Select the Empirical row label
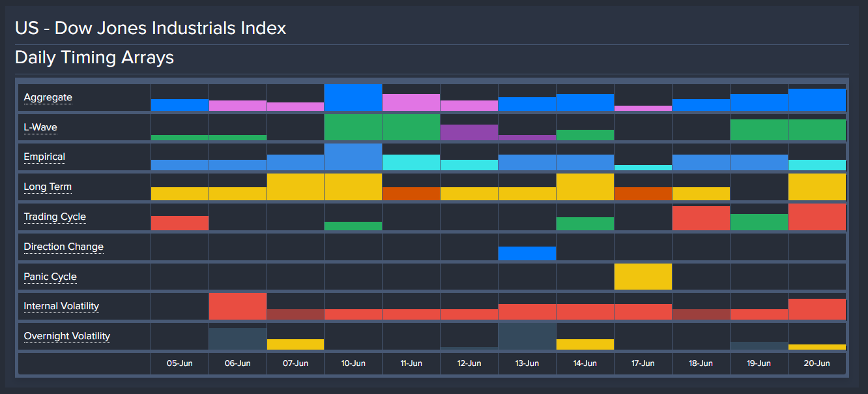 point(44,157)
